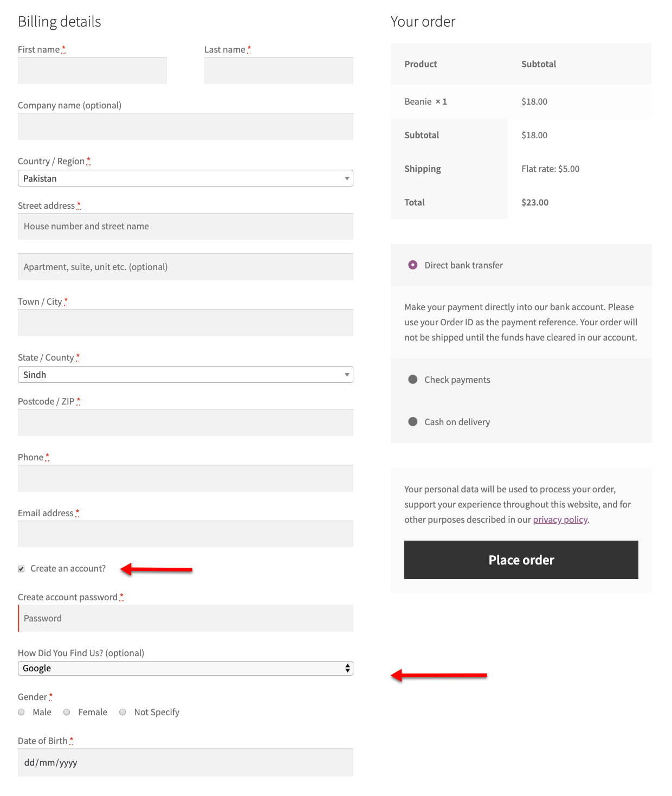The image size is (672, 796).
Task: Open the Country / Region dropdown
Action: tap(185, 178)
